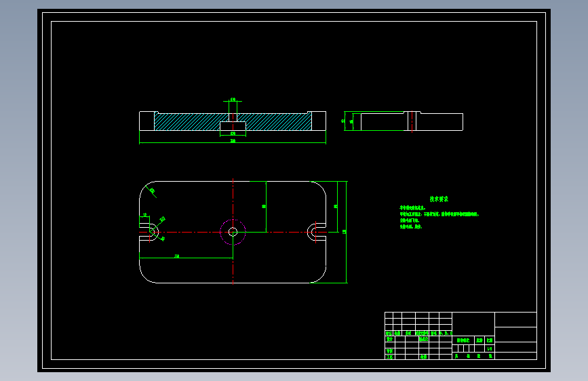Select the small white center hole circle
The height and width of the screenshot is (381, 588).
tap(233, 232)
